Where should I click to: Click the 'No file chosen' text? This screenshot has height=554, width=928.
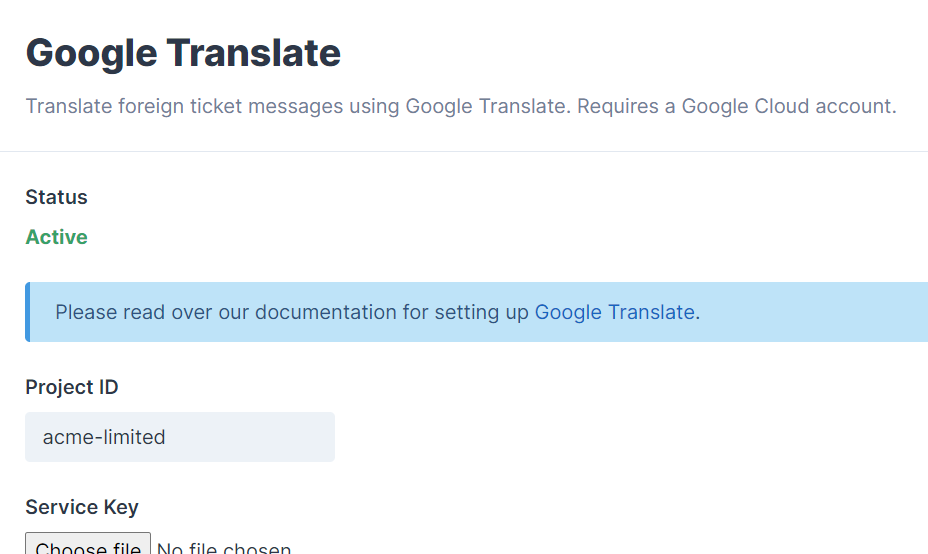(224, 547)
